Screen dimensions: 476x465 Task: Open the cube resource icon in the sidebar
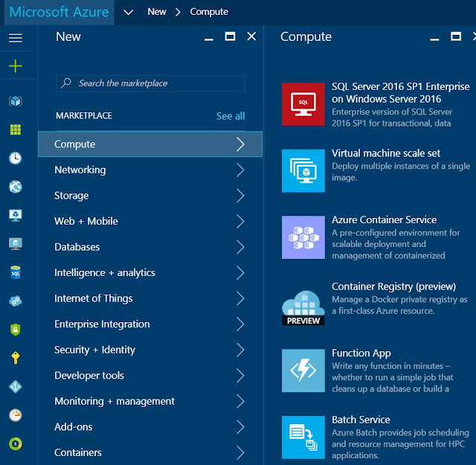16,101
